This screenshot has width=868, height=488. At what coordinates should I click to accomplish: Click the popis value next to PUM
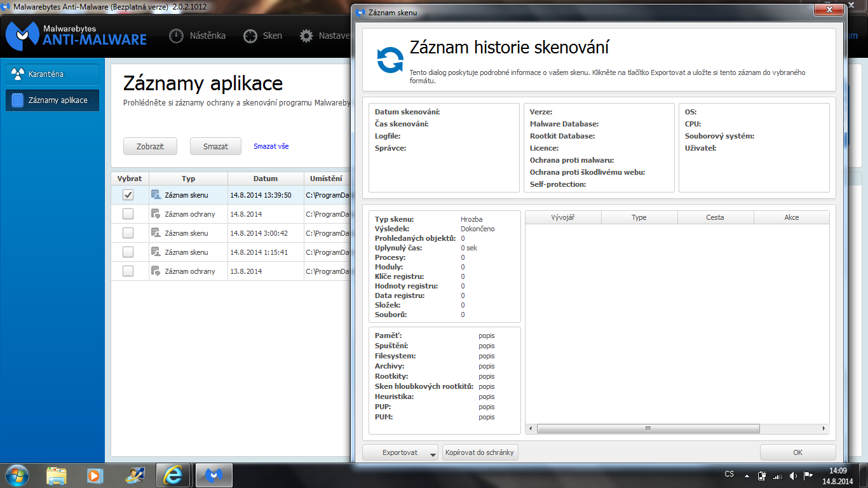[487, 417]
